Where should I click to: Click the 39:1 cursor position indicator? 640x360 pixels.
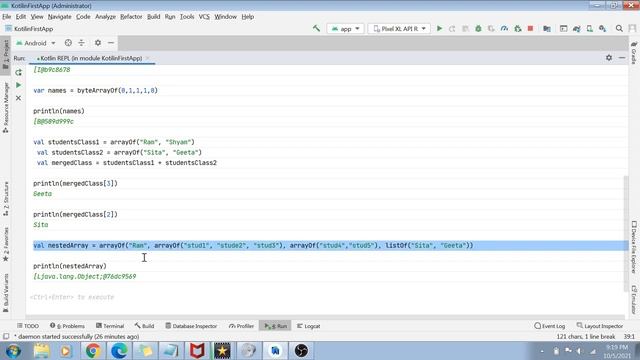tap(629, 337)
